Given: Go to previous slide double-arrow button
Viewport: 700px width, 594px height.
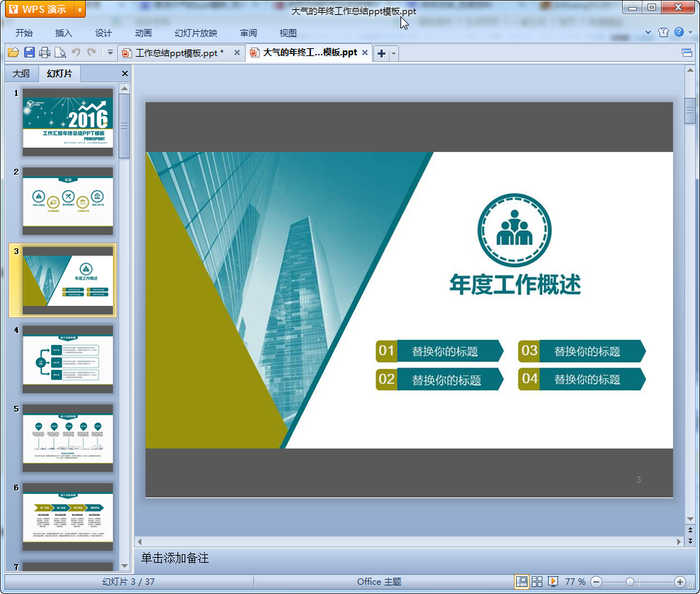Looking at the screenshot, I should (x=690, y=530).
